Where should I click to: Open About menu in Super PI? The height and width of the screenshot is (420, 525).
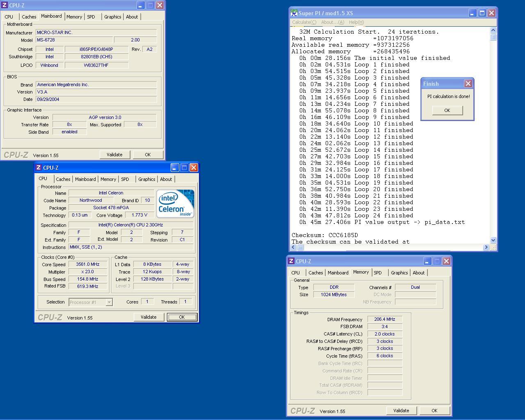[x=333, y=22]
